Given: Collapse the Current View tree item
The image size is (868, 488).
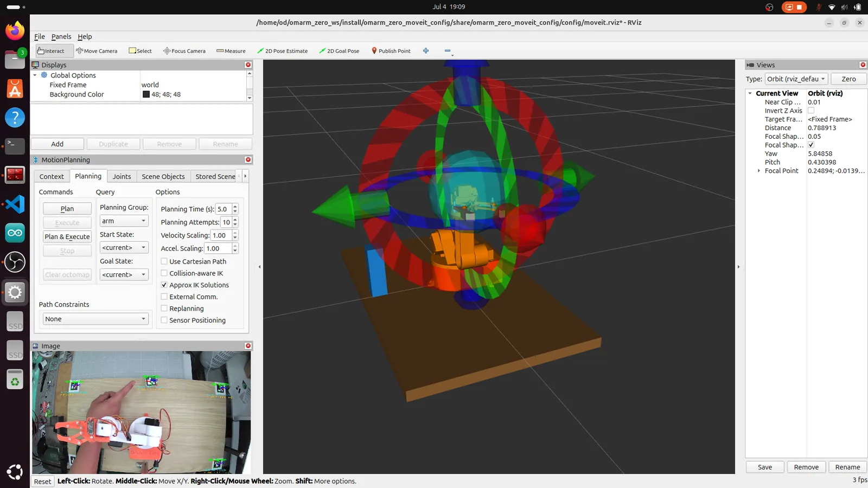Looking at the screenshot, I should pos(750,93).
